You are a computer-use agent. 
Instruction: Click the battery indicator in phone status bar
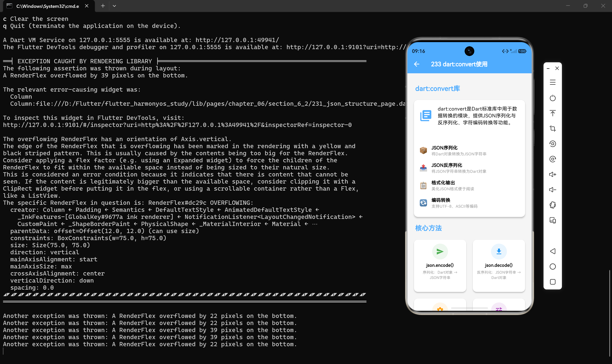(x=522, y=51)
